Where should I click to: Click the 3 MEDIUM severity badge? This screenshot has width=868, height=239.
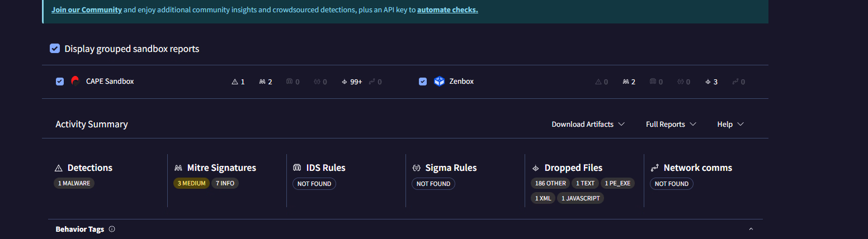[x=191, y=183]
